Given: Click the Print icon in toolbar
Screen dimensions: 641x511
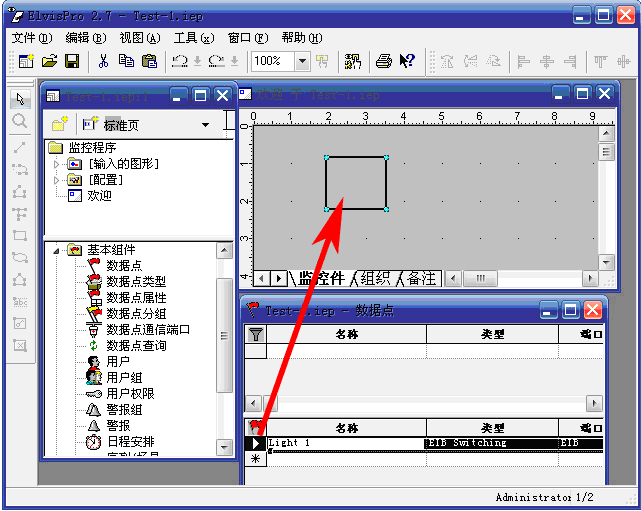Looking at the screenshot, I should point(383,62).
